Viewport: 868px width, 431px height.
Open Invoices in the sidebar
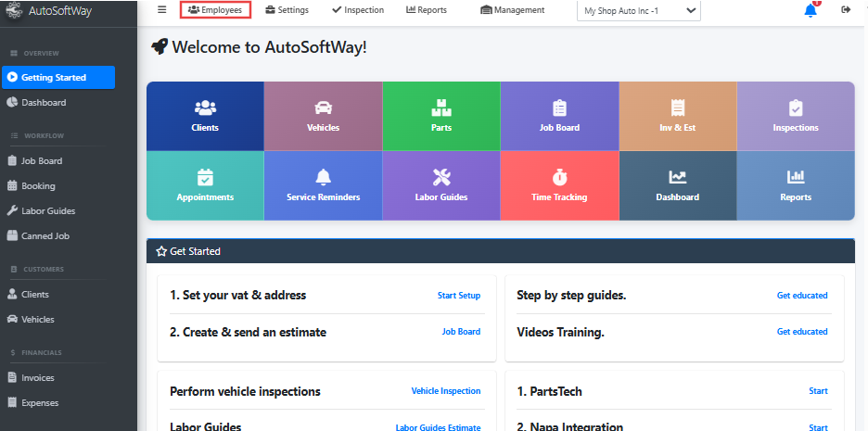tap(38, 378)
